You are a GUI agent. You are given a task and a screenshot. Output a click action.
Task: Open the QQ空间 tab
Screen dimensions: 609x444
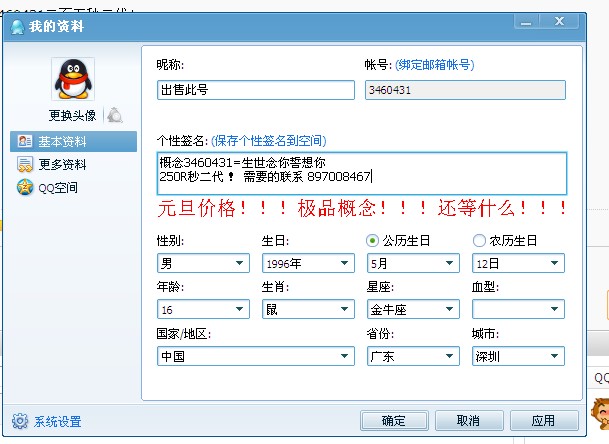(x=58, y=188)
